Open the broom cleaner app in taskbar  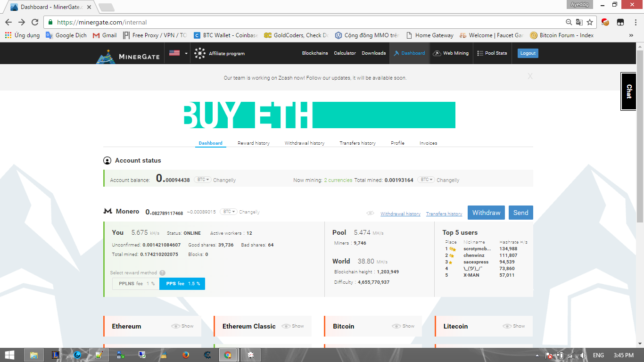pyautogui.click(x=164, y=355)
